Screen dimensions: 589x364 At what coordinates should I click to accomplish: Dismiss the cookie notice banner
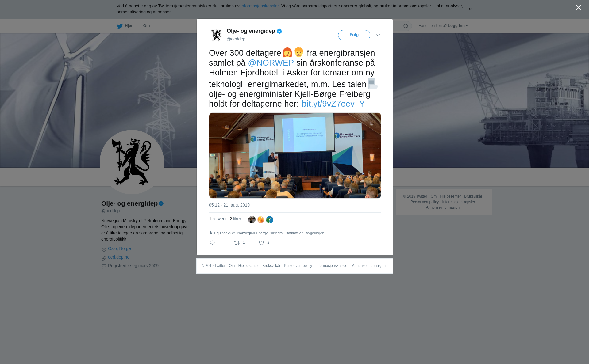click(470, 9)
